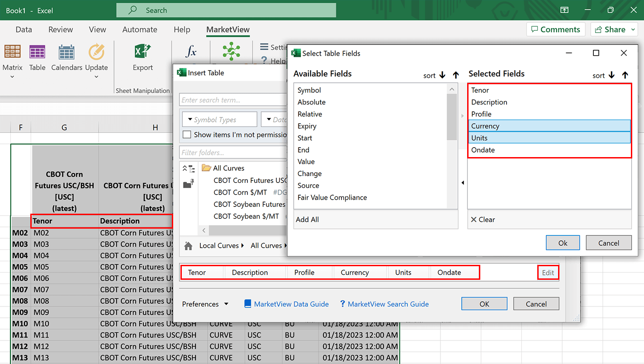Select Profile in Selected Fields list

(x=549, y=114)
